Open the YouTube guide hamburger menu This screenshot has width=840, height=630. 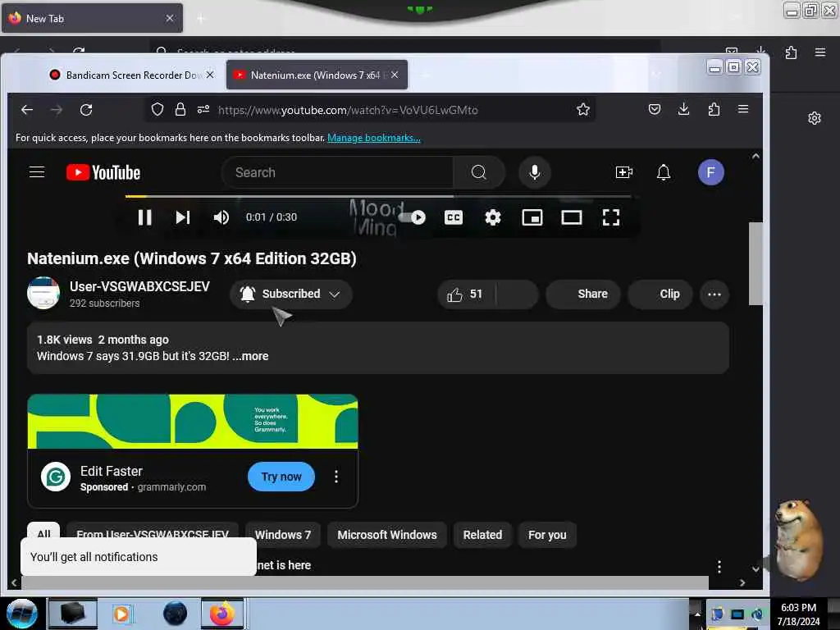tap(36, 172)
